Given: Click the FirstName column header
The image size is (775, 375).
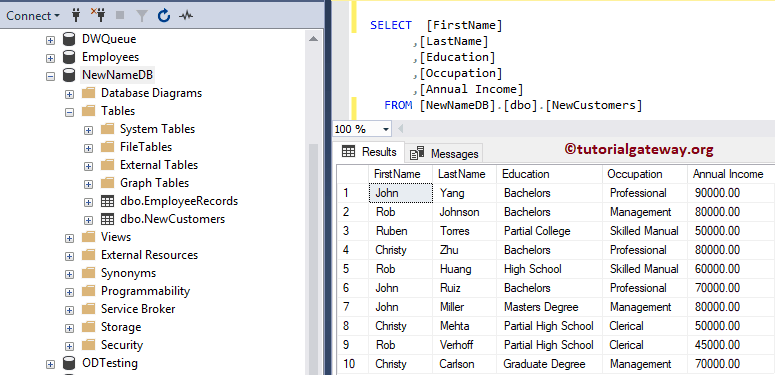Looking at the screenshot, I should click(x=400, y=174).
